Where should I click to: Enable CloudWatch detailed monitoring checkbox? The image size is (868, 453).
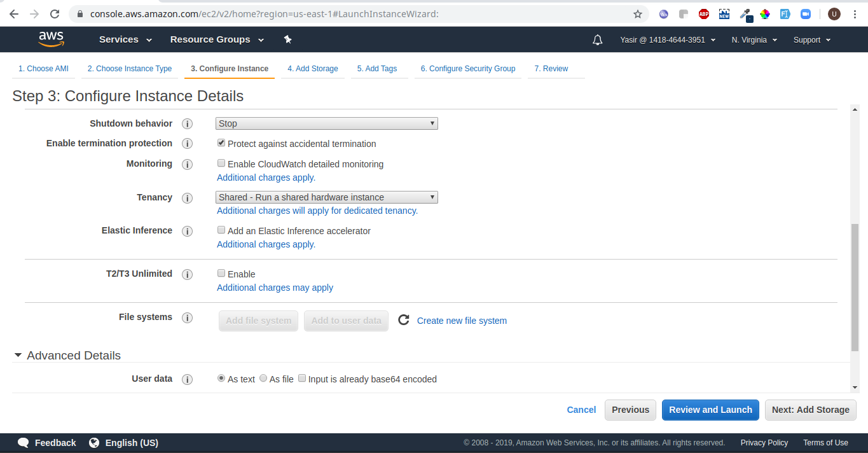221,164
